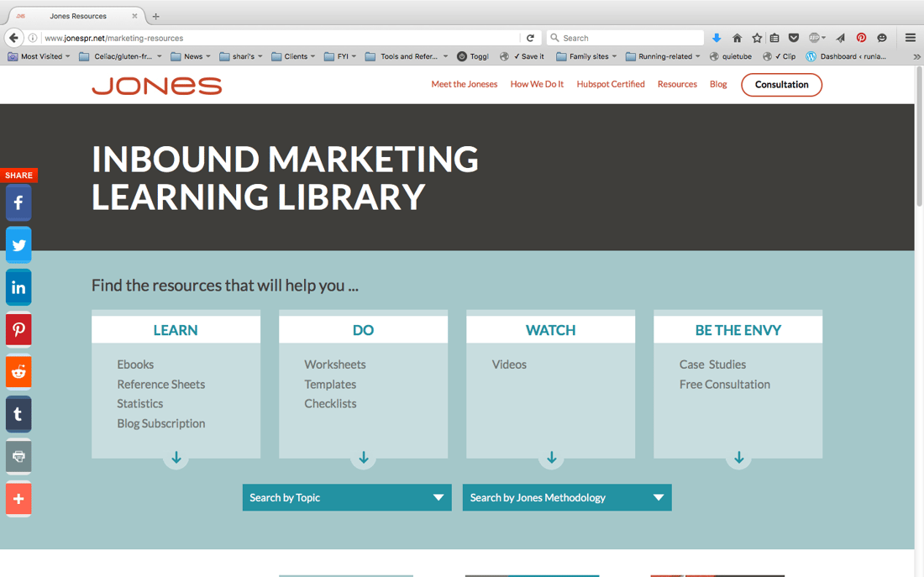Share to Reddit from the share sidebar
This screenshot has width=924, height=577.
18,371
